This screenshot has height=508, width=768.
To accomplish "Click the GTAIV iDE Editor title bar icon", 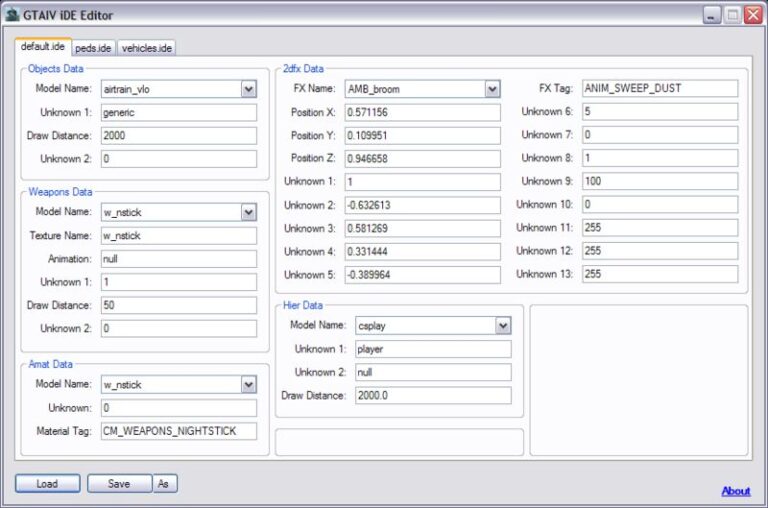I will tap(12, 16).
